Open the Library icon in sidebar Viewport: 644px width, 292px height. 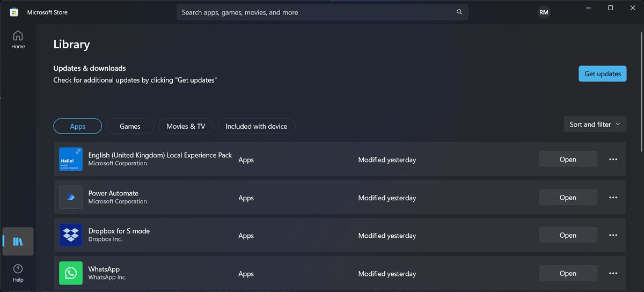pyautogui.click(x=18, y=242)
